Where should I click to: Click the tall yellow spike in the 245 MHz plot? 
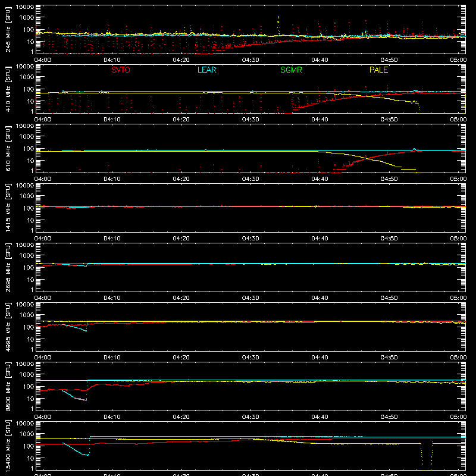(278, 26)
